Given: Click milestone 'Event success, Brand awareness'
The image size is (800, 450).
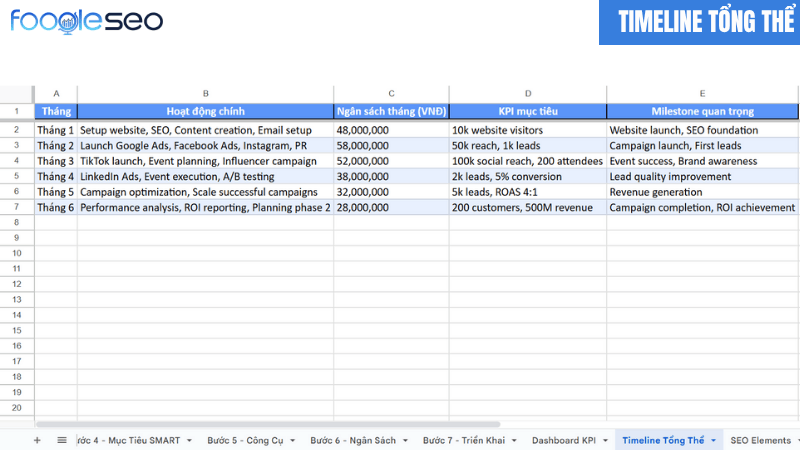Looking at the screenshot, I should pos(703,161).
